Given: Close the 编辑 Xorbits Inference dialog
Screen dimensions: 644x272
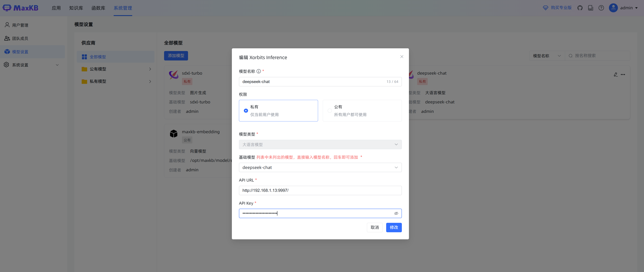Looking at the screenshot, I should 402,57.
